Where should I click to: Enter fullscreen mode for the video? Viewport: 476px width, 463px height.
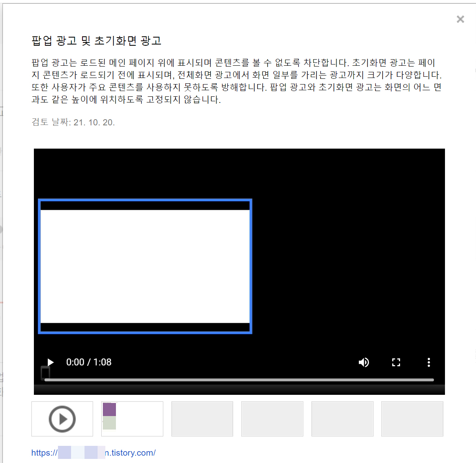(396, 362)
